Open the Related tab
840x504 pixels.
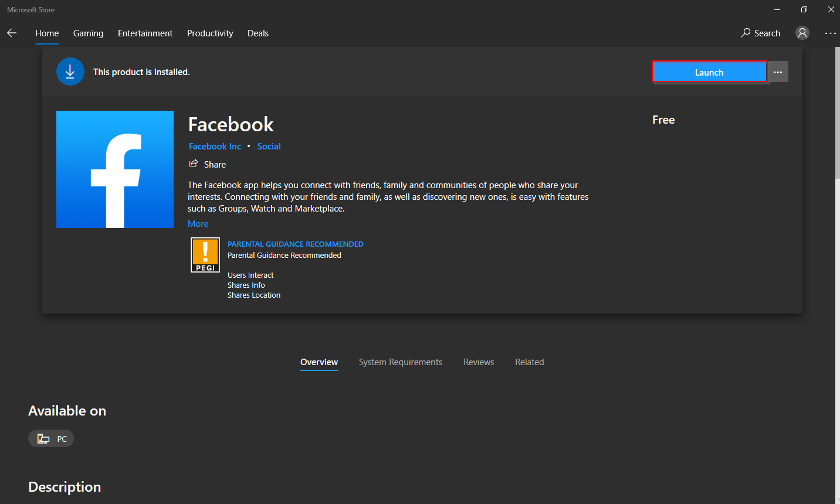(530, 362)
